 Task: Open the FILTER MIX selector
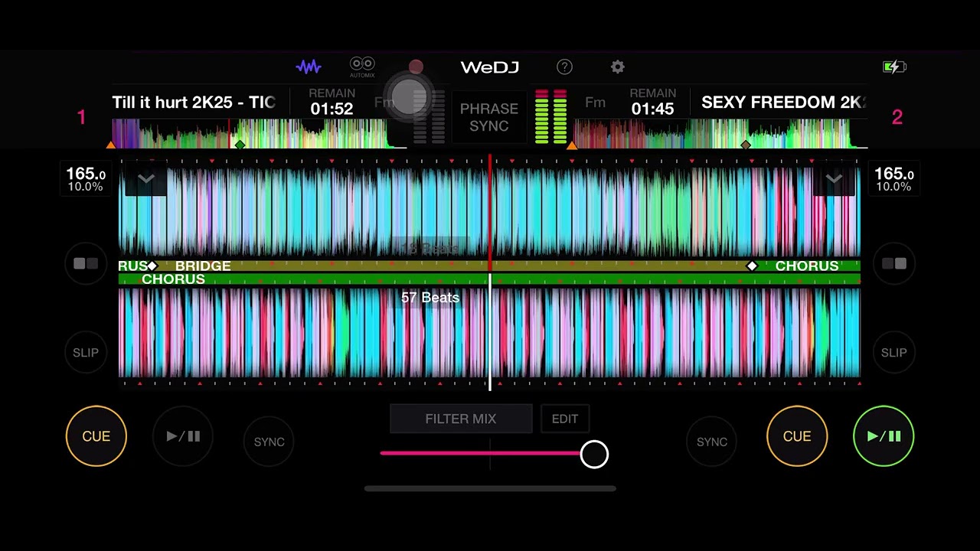pos(461,419)
